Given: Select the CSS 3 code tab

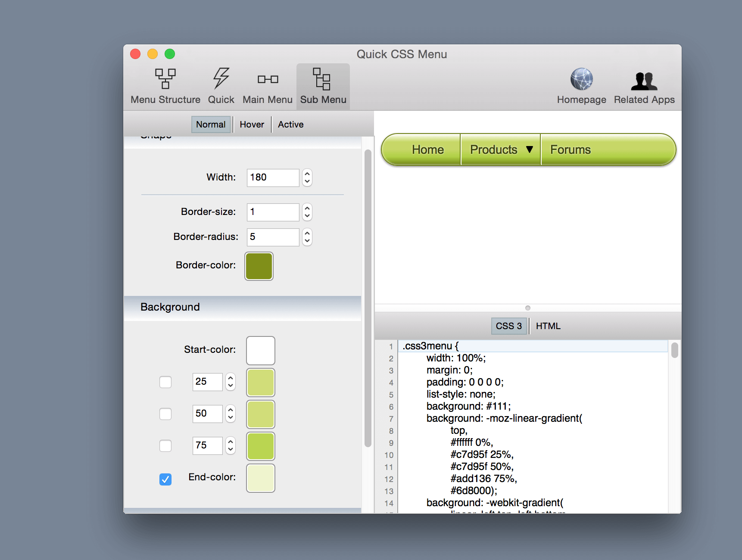Looking at the screenshot, I should pos(508,326).
